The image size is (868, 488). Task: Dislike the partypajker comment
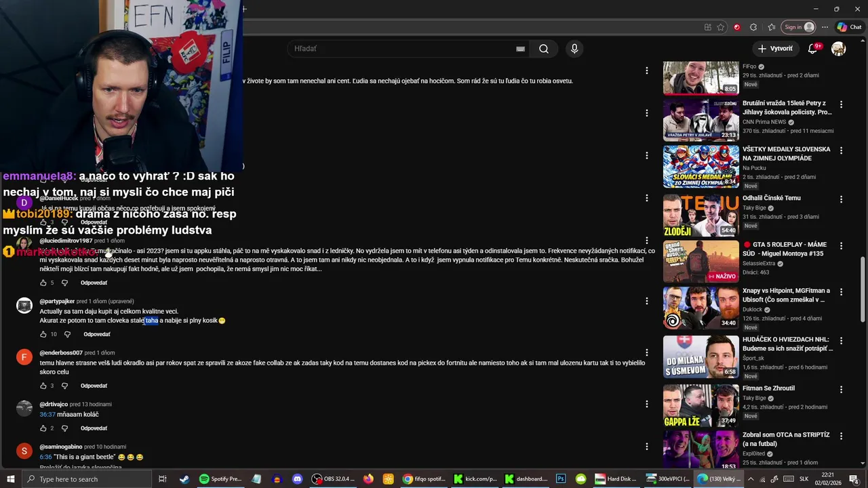point(67,334)
